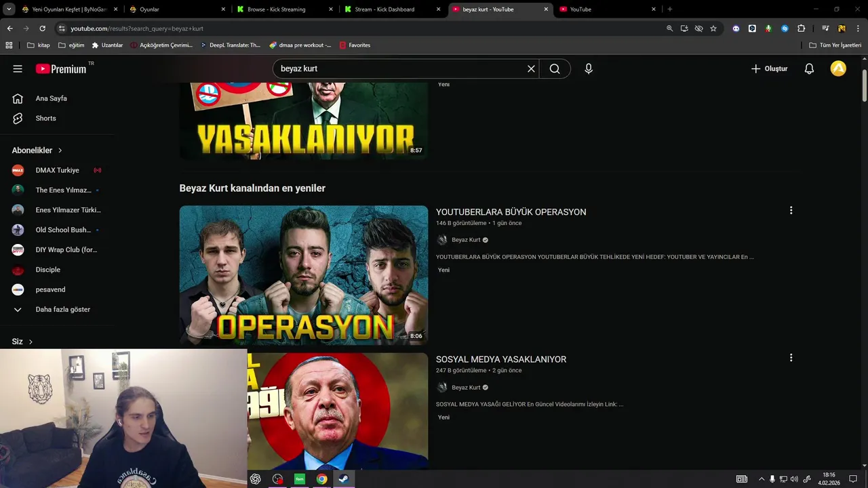Open the Shazam extension icon
This screenshot has width=868, height=488.
[x=785, y=28]
